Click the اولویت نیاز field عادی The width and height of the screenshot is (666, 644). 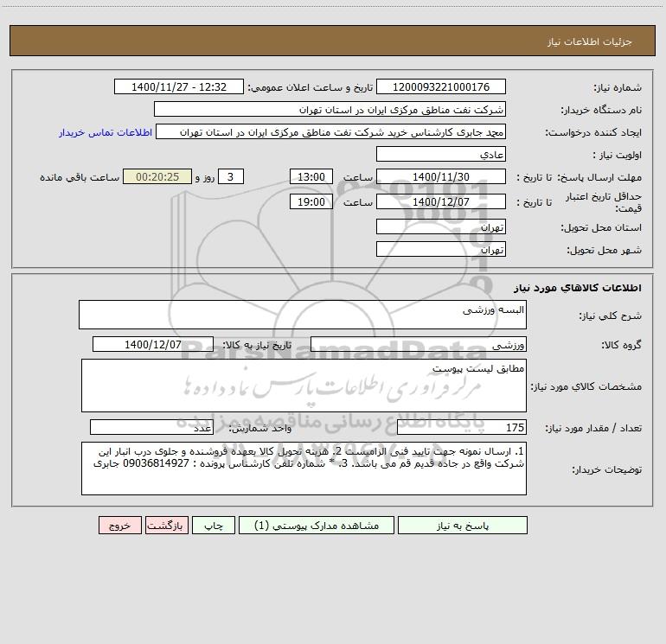[441, 154]
